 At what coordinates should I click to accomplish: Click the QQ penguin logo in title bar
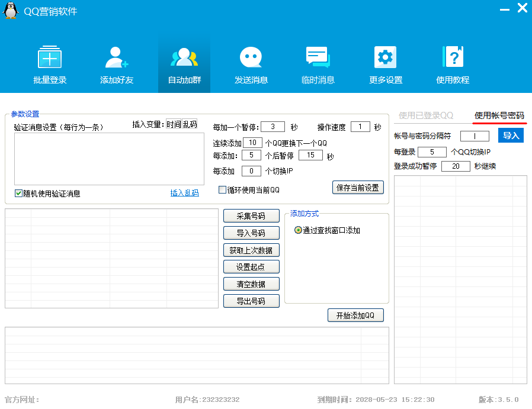11,10
